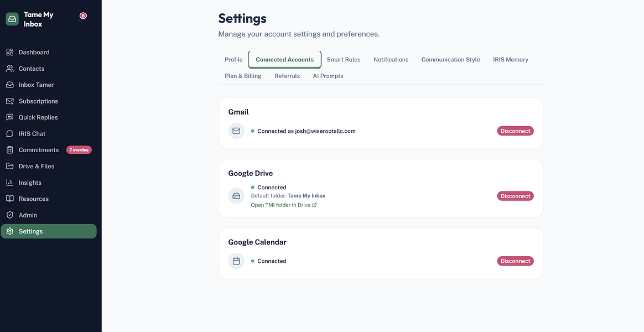Open Quick Replies sidebar icon
Viewport: 644px width, 332px height.
coord(10,117)
